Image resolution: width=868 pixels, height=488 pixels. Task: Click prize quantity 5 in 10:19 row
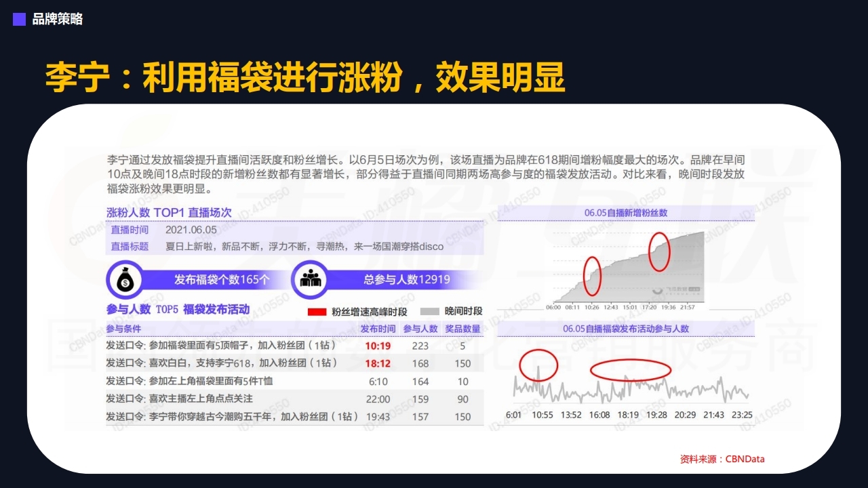point(462,346)
